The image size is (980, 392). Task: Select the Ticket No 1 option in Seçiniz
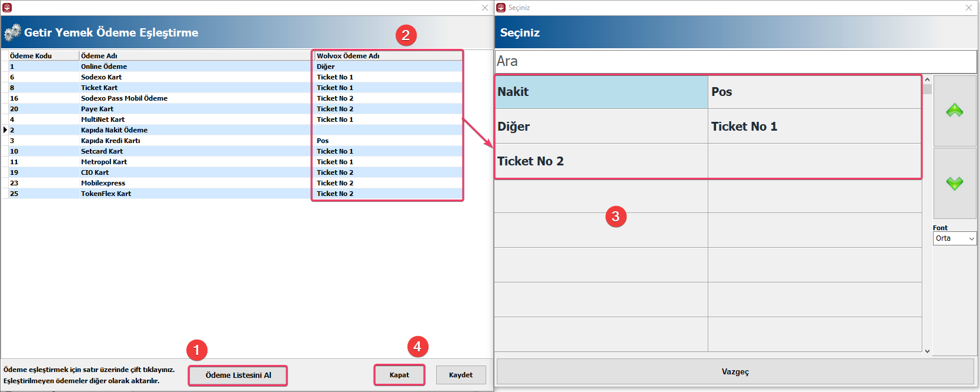pos(814,127)
